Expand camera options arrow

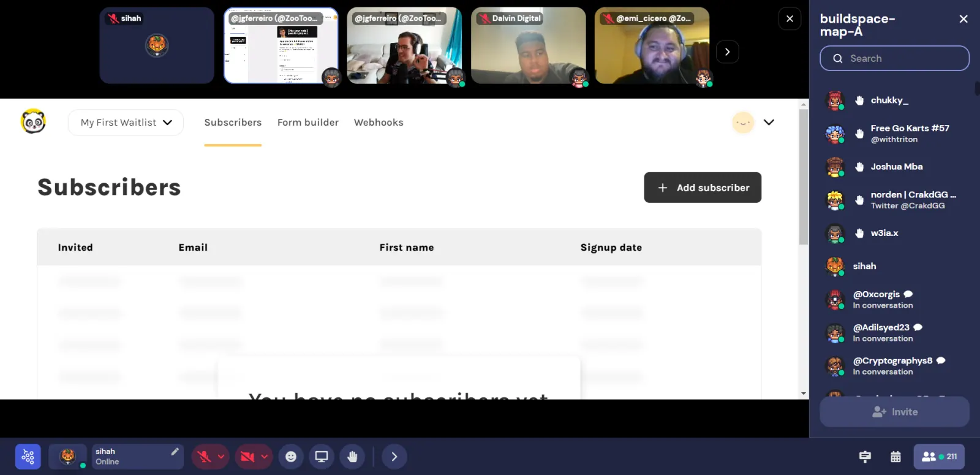265,457
